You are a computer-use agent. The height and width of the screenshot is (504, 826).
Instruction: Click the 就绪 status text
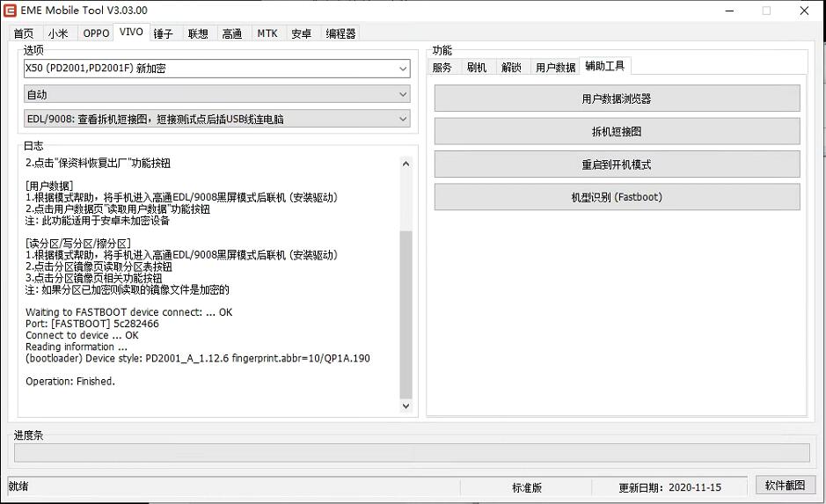18,486
